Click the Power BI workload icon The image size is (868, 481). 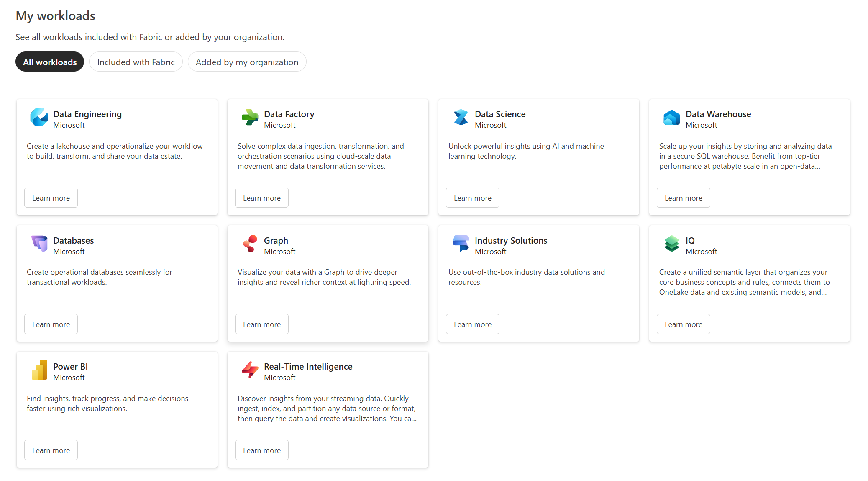point(39,370)
